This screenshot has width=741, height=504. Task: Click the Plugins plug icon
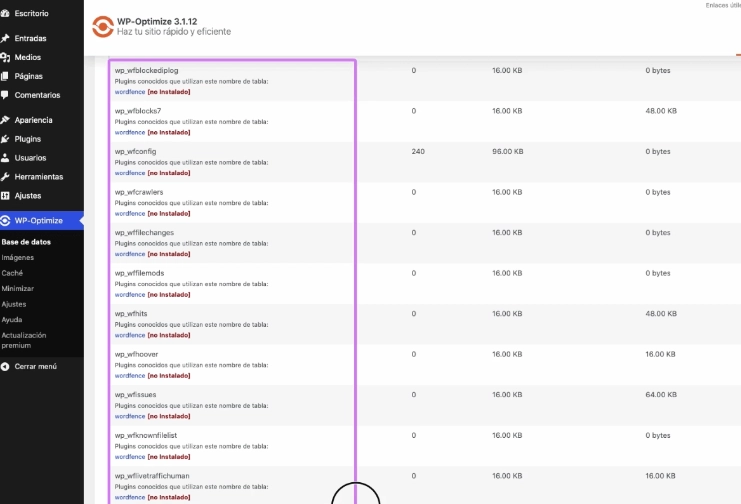point(5,139)
